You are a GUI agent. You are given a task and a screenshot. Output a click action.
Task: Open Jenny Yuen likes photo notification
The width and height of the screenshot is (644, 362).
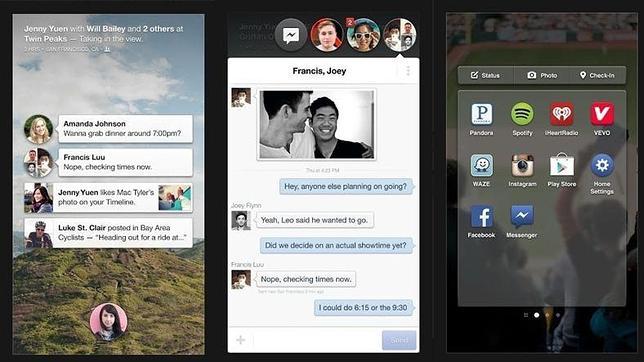[108, 198]
